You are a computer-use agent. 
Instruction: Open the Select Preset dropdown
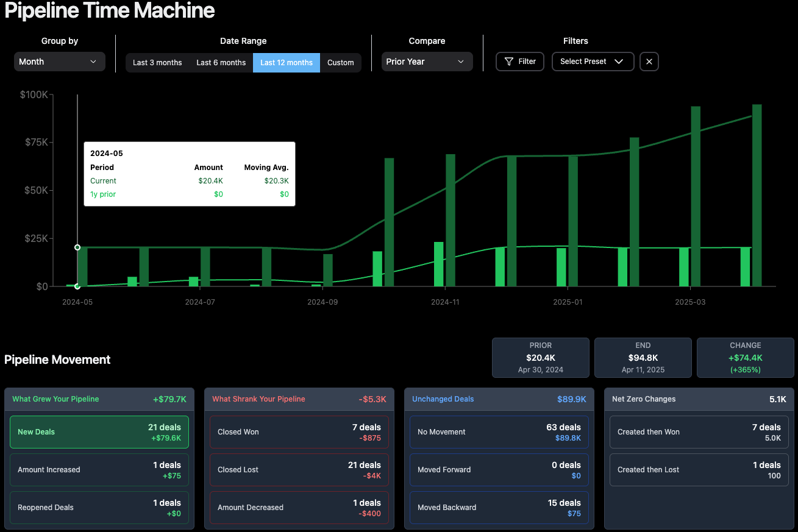[x=592, y=62]
